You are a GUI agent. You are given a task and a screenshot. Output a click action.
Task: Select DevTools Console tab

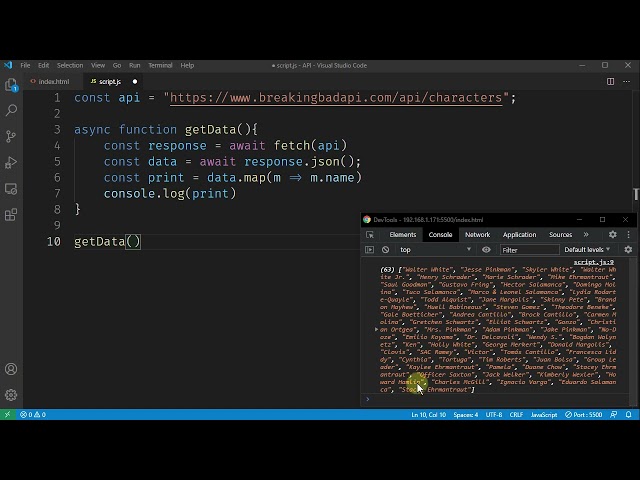pos(440,235)
